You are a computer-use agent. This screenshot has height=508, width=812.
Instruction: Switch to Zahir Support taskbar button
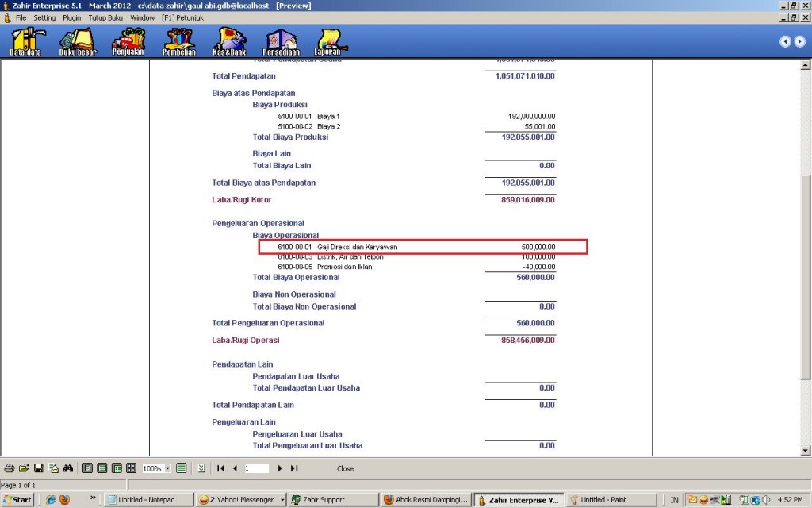334,500
